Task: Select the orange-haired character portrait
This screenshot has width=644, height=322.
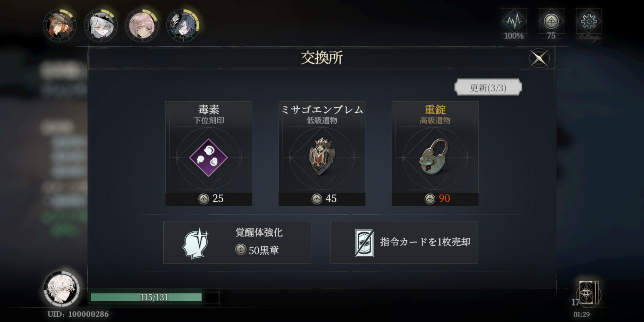Action: pyautogui.click(x=60, y=25)
